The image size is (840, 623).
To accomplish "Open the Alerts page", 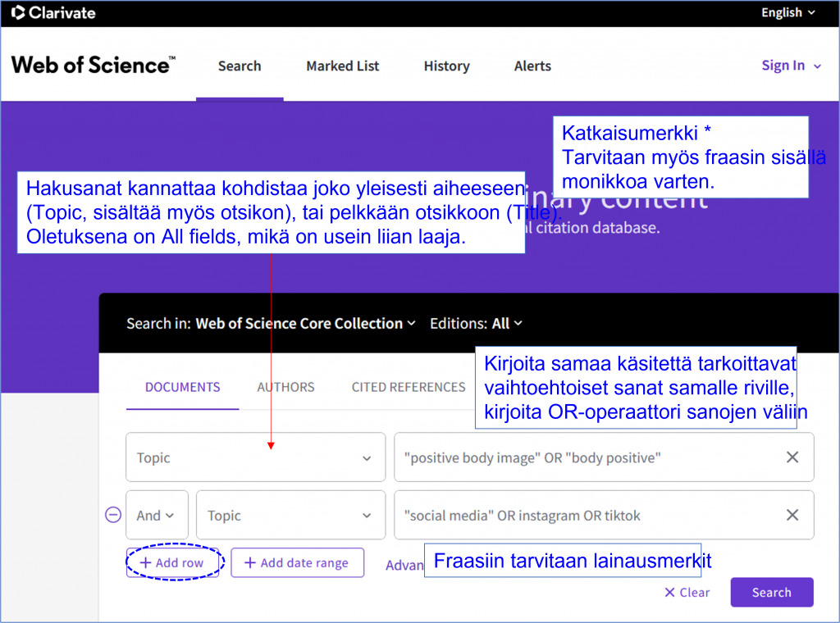I will [532, 66].
